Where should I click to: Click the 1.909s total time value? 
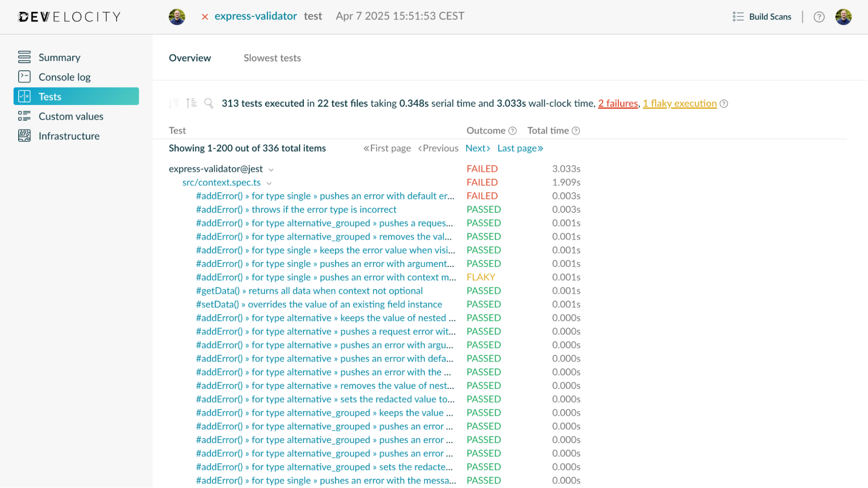(x=566, y=182)
